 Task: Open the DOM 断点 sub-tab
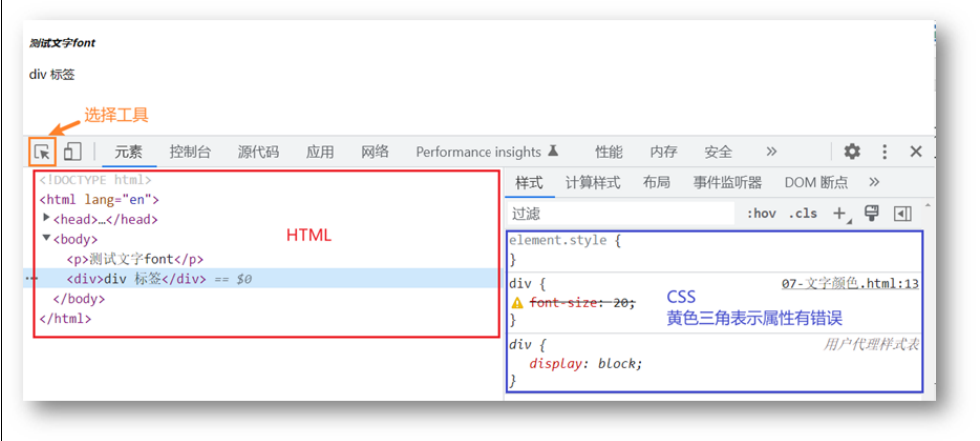(816, 183)
